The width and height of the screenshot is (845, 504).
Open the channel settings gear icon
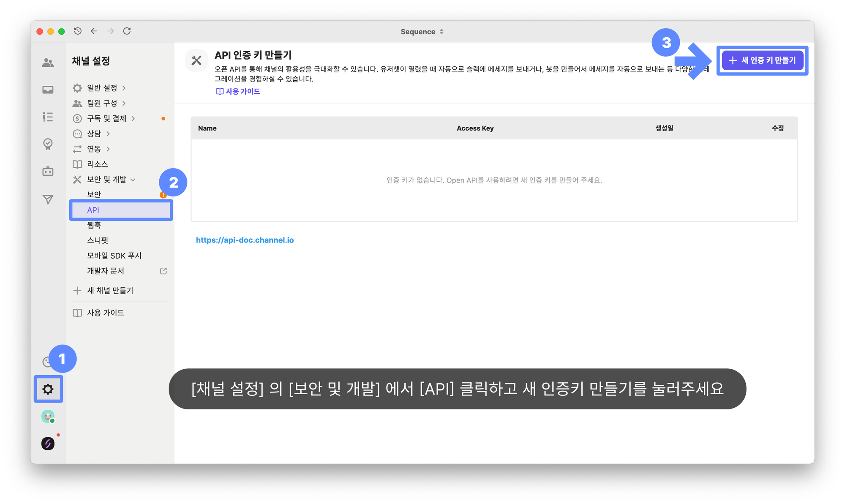tap(48, 389)
